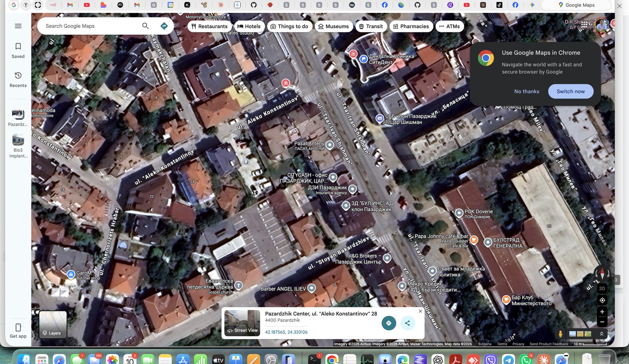Select the Street View pegman
Screen dimensions: 629x364
pyautogui.click(x=560, y=334)
